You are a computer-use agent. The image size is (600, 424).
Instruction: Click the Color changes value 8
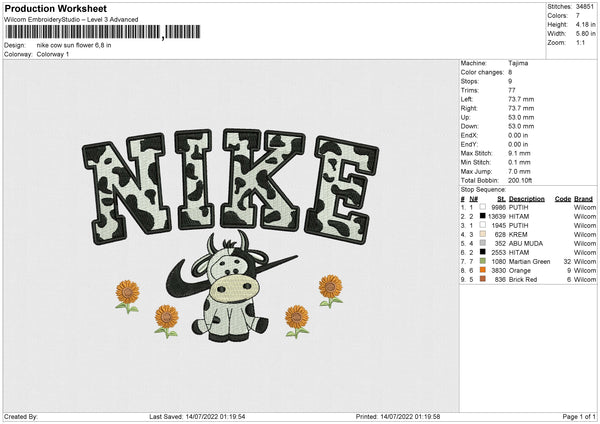[510, 72]
